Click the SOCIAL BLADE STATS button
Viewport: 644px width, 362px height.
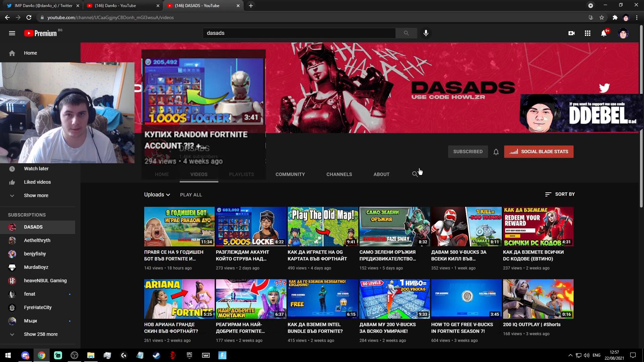[x=538, y=152]
